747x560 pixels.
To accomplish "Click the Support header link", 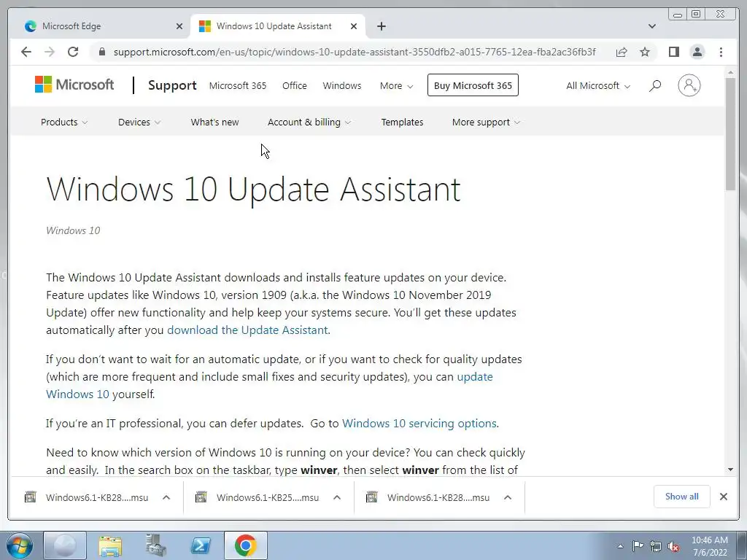I will pyautogui.click(x=172, y=85).
